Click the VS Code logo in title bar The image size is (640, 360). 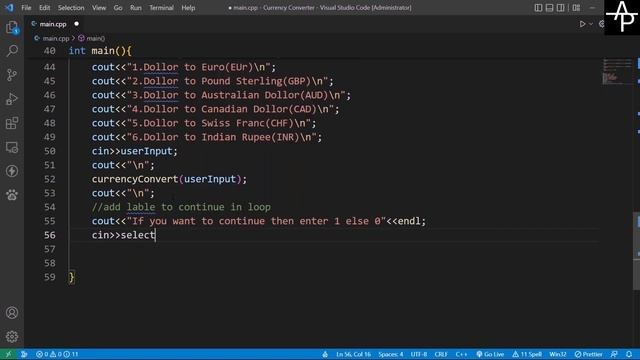coord(9,8)
